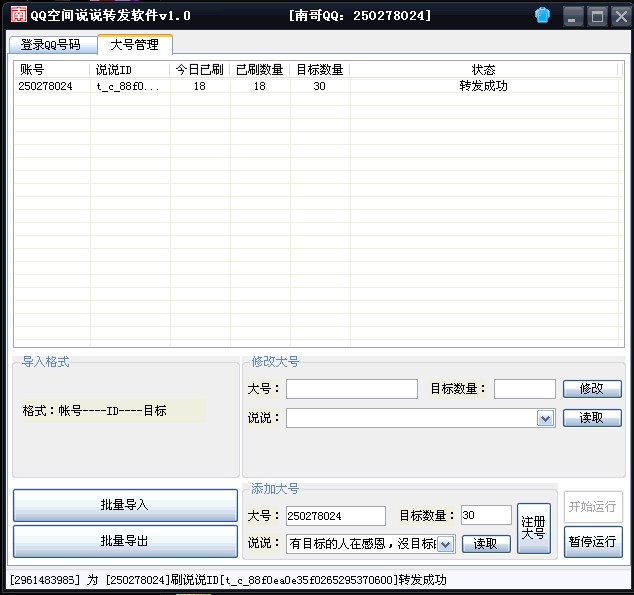The width and height of the screenshot is (634, 595).
Task: Click the 修改 button
Action: point(592,389)
